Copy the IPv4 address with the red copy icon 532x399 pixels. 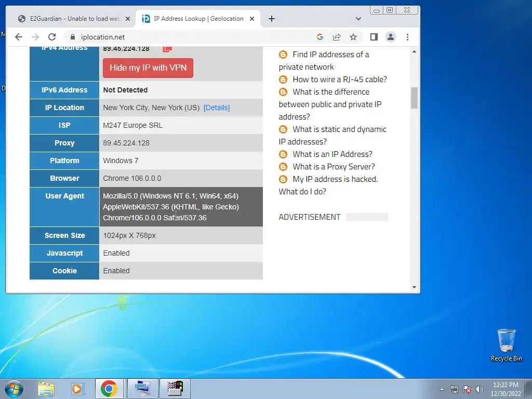167,49
